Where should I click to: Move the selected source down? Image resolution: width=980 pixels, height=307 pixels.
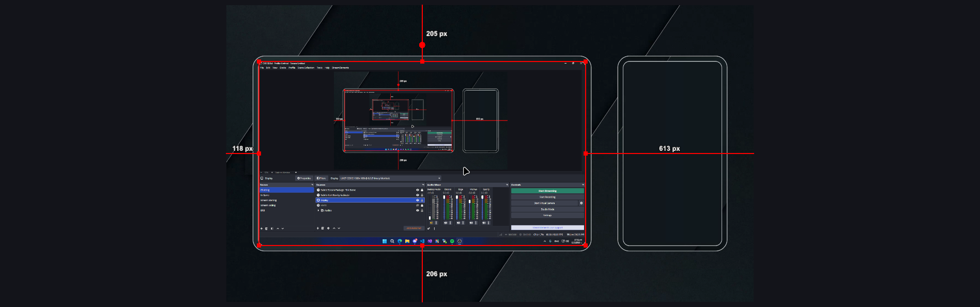click(339, 228)
